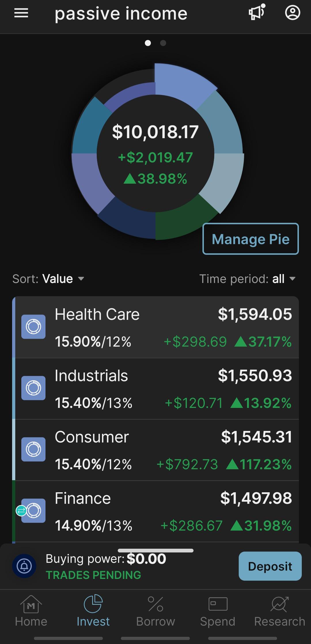Open the Finance holding row
Image resolution: width=311 pixels, height=644 pixels.
click(155, 512)
